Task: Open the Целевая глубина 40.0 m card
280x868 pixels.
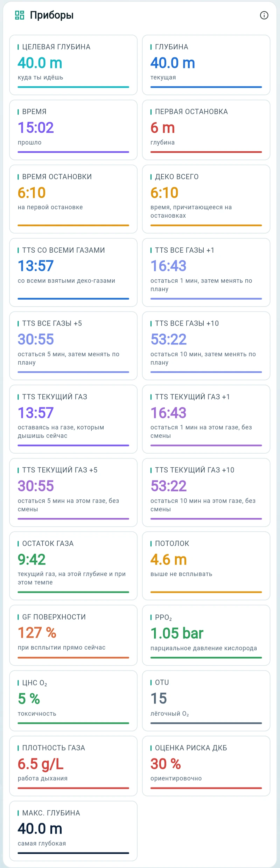Action: 73,65
